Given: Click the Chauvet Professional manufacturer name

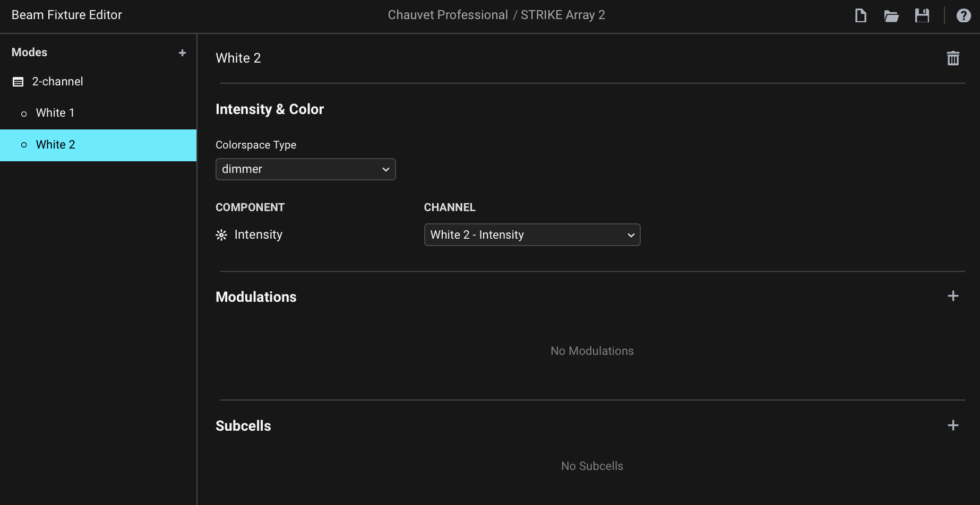Looking at the screenshot, I should [x=448, y=15].
